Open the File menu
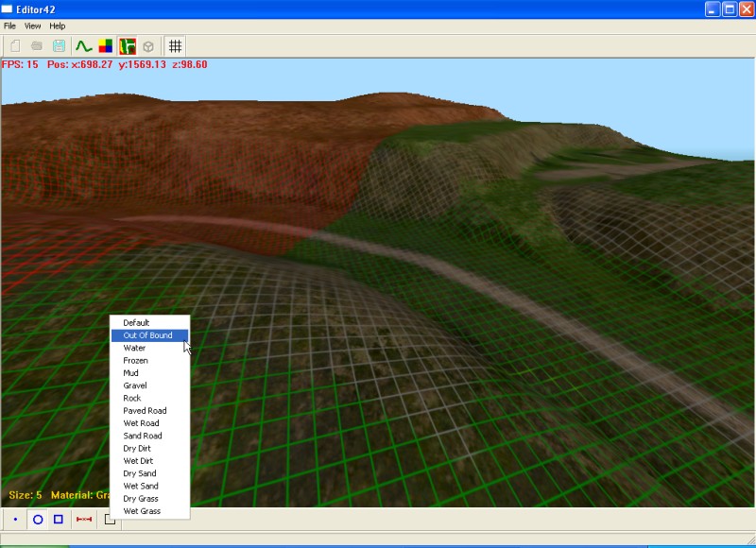Image resolution: width=756 pixels, height=548 pixels. click(x=9, y=26)
